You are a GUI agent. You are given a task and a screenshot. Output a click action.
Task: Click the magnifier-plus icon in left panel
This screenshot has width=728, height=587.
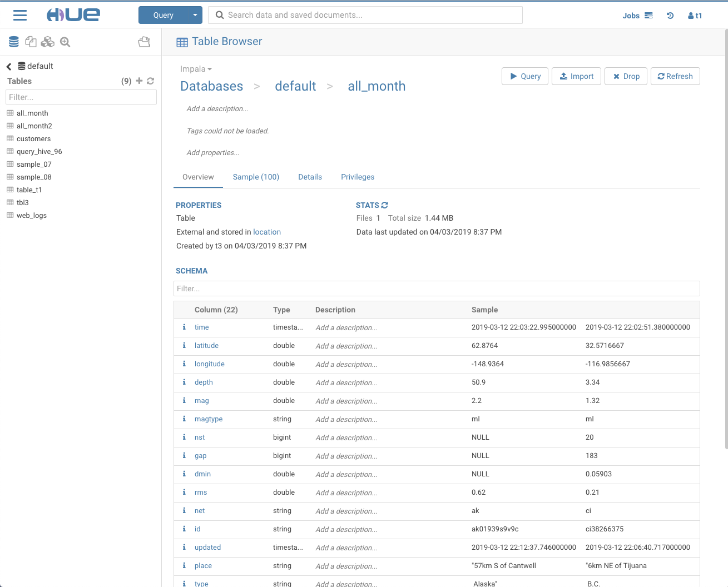click(65, 42)
